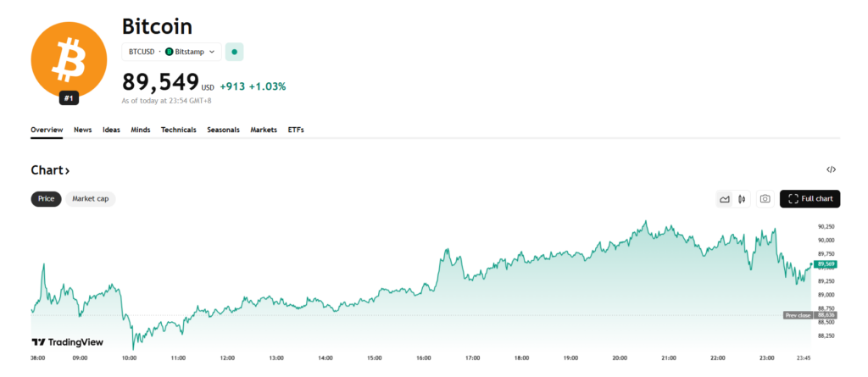This screenshot has height=377, width=868.
Task: Open the Ideas tab
Action: click(111, 130)
